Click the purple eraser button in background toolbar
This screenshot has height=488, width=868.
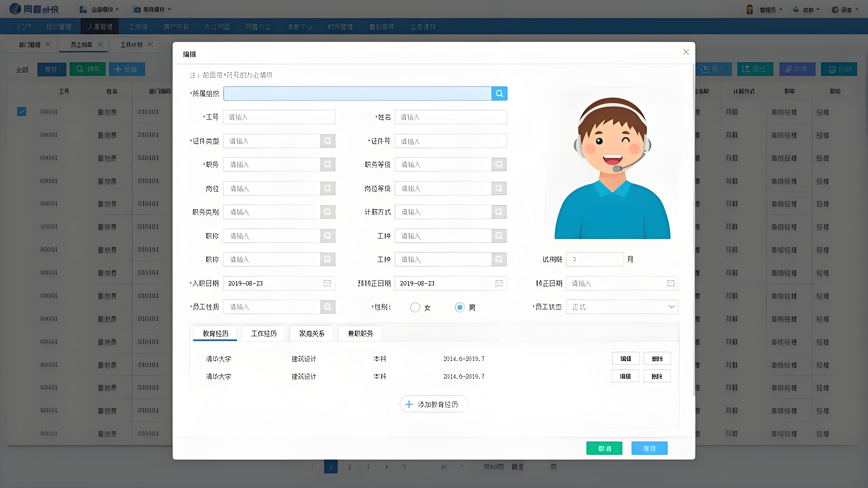tap(797, 69)
